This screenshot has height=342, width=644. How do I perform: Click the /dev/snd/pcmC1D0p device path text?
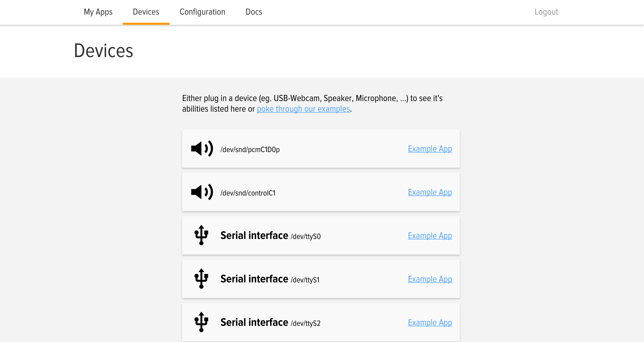[250, 150]
